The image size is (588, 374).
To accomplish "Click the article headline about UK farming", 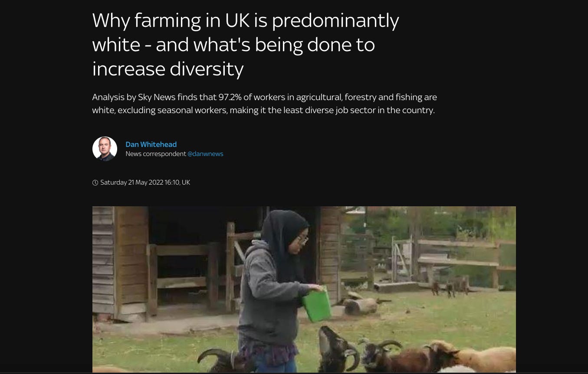I will pyautogui.click(x=246, y=45).
